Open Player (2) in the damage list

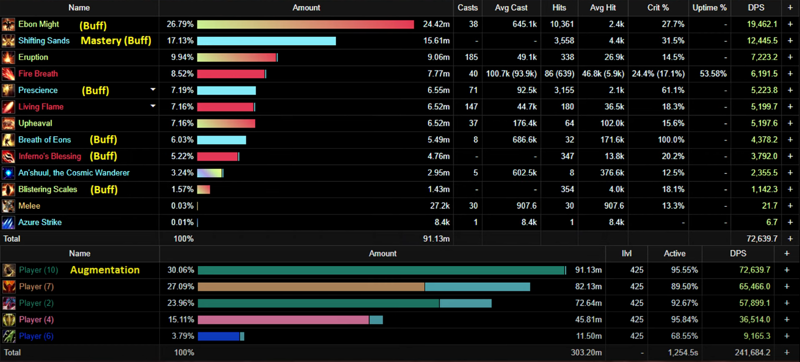click(x=36, y=303)
